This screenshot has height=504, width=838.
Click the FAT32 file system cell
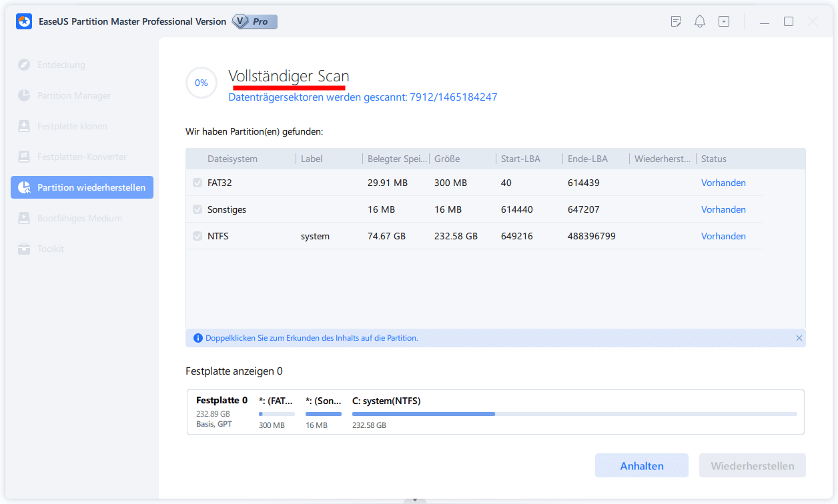220,183
